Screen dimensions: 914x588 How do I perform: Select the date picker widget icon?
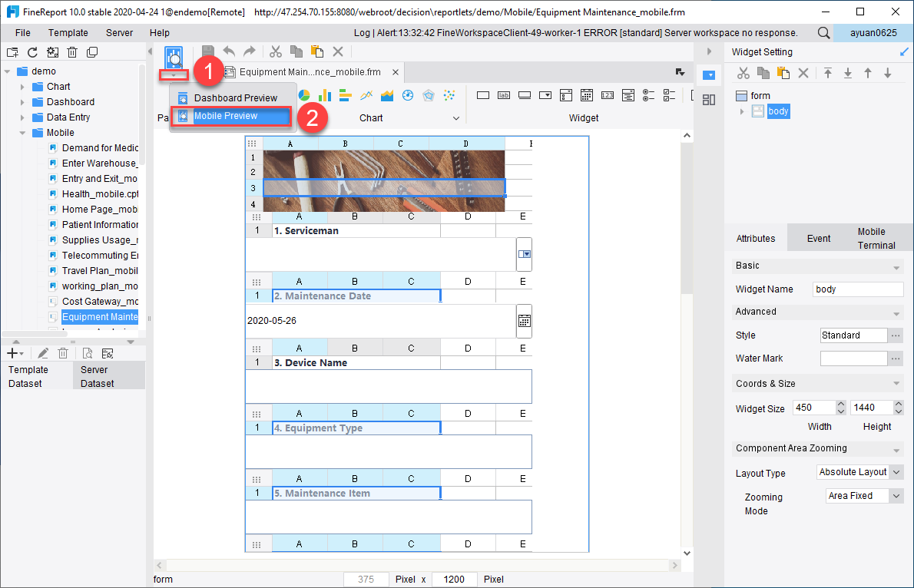586,94
